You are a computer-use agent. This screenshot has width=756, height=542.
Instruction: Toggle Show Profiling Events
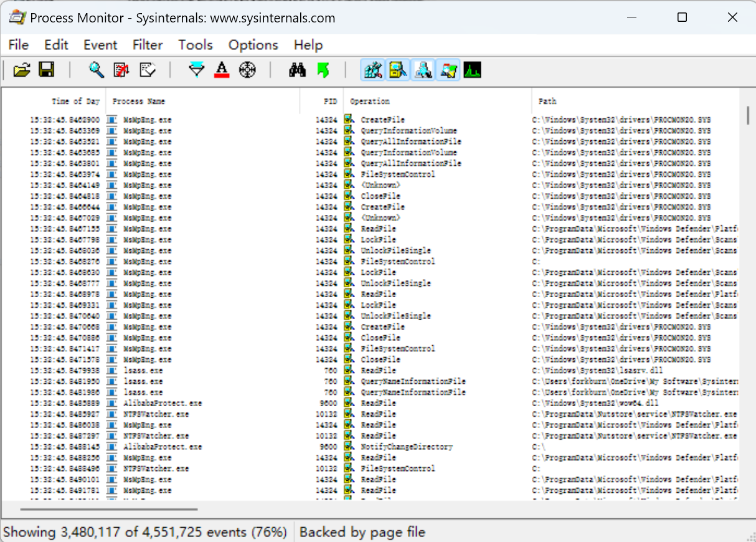pyautogui.click(x=473, y=70)
